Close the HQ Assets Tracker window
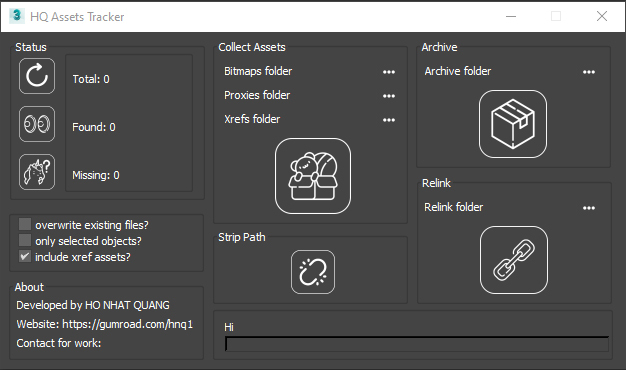This screenshot has height=370, width=626. click(x=602, y=16)
